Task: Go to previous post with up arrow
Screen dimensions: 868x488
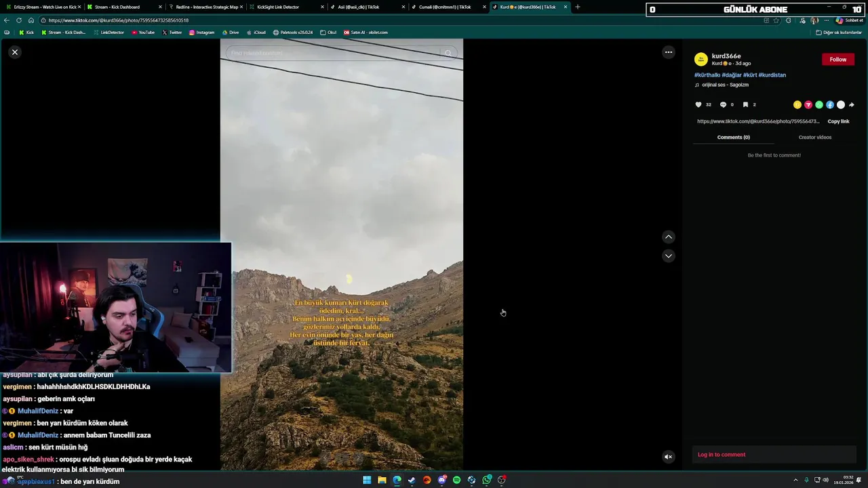Action: point(669,237)
